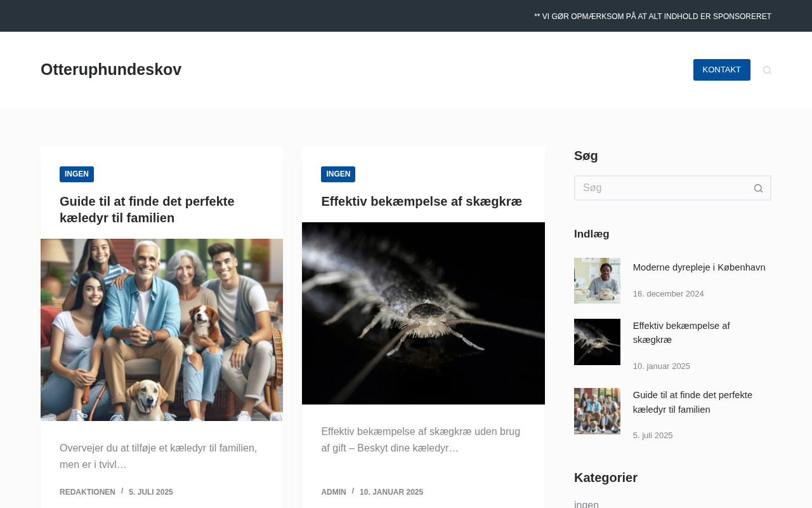Select the '5. juli 2025' sidebar date
This screenshot has height=508, width=812.
coord(653,436)
